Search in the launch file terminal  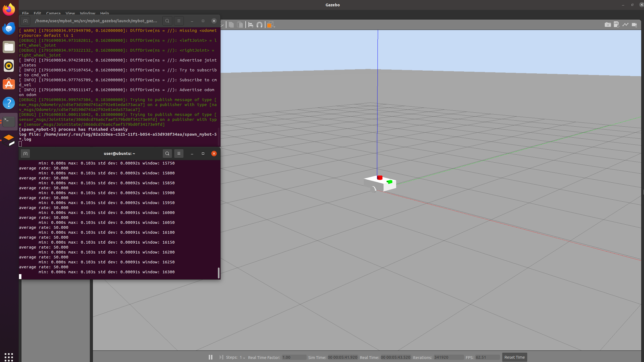click(x=167, y=21)
